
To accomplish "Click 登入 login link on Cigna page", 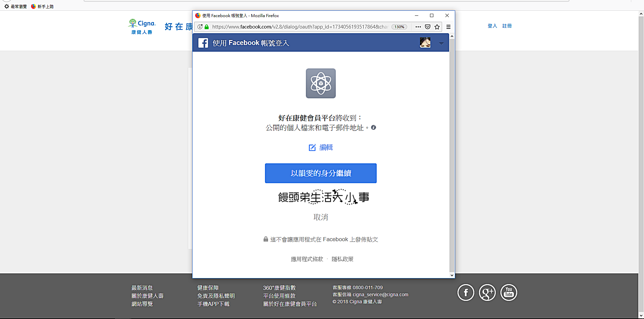I will coord(492,26).
